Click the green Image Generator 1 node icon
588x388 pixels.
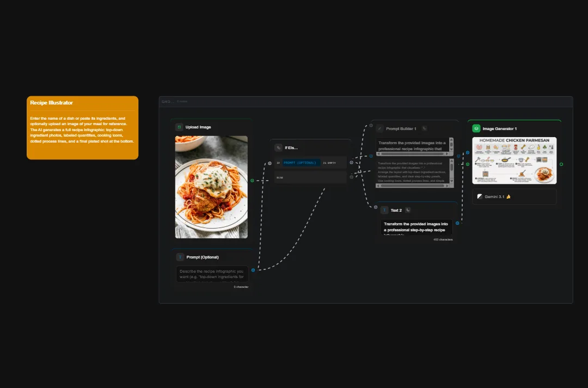coord(476,128)
